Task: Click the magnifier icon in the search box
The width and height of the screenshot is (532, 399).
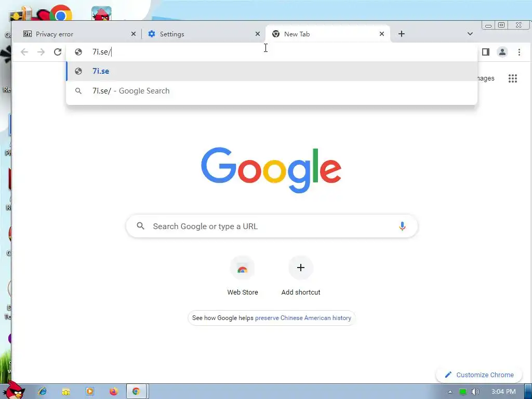Action: pos(140,226)
